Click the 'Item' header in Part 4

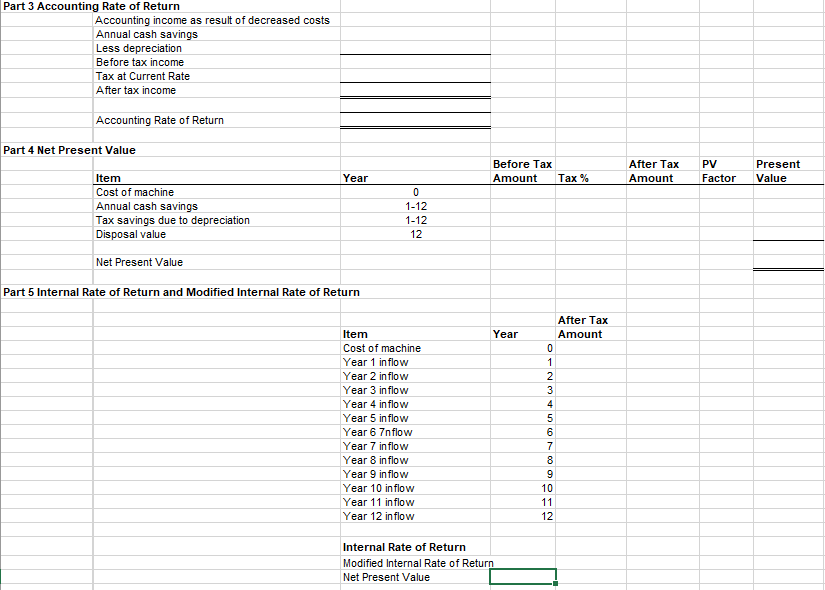coord(108,178)
